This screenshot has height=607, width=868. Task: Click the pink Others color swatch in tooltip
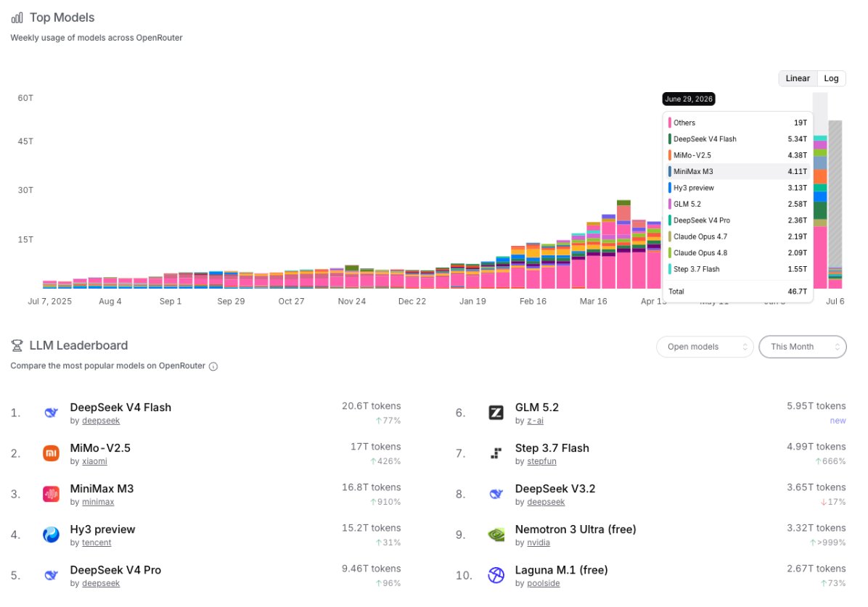pyautogui.click(x=670, y=123)
